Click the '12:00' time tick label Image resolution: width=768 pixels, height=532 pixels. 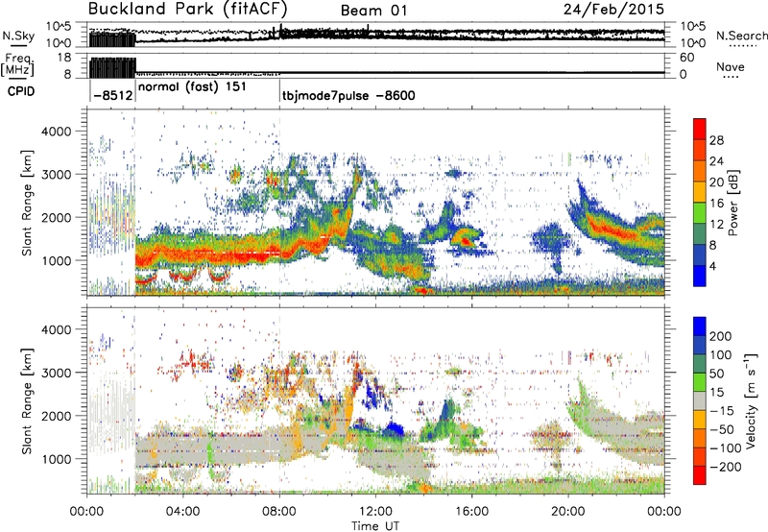tap(375, 512)
